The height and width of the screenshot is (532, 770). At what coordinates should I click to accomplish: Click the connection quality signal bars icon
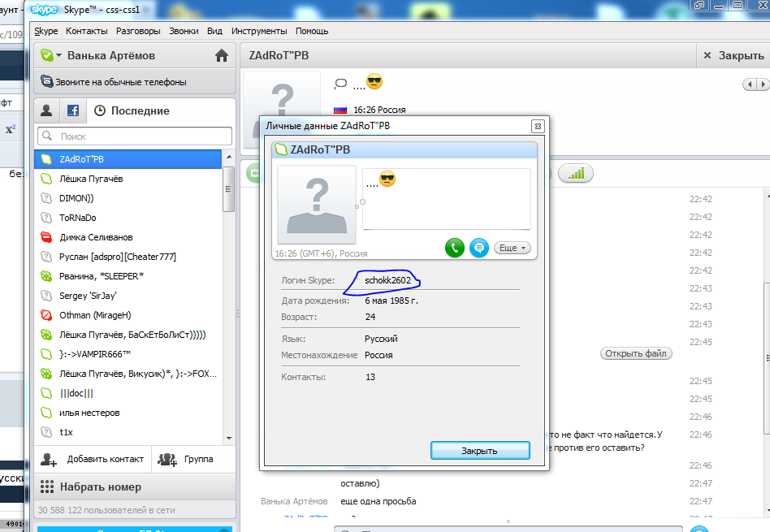coord(576,173)
